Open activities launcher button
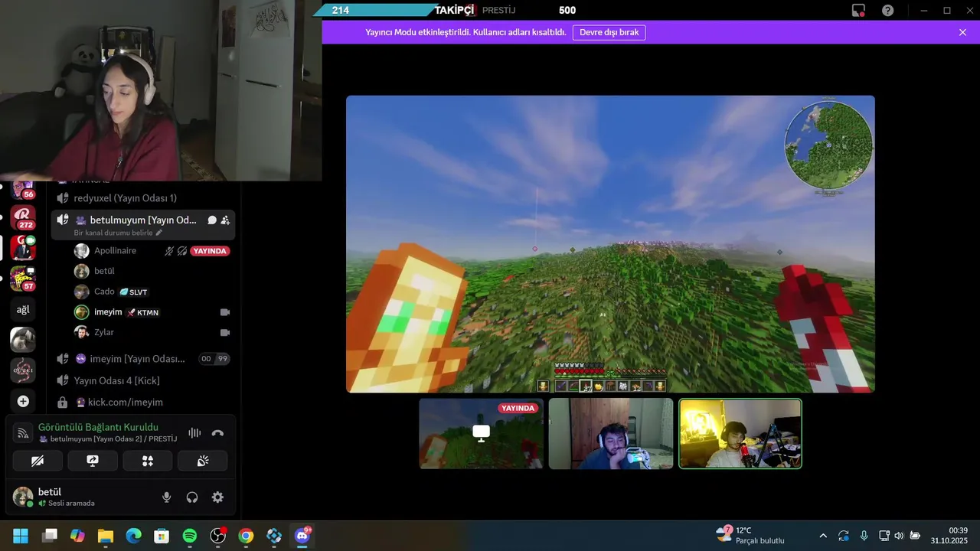Screen dimensions: 980x551 (148, 461)
